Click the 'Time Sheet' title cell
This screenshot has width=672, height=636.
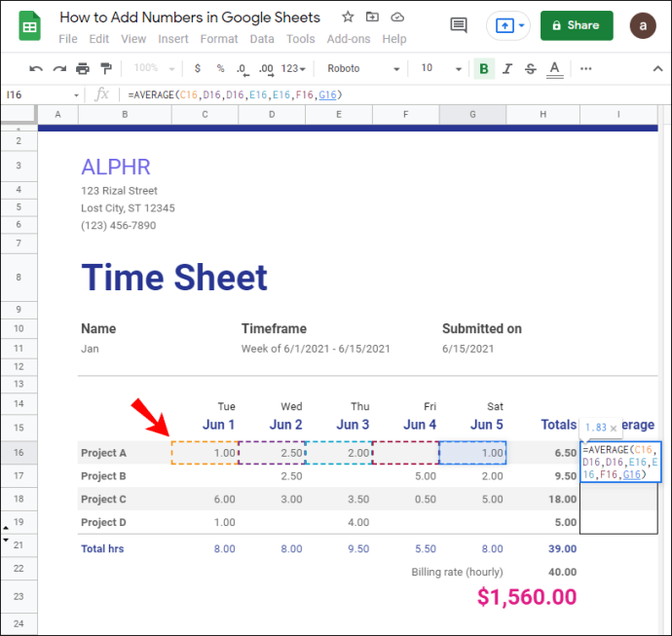[174, 278]
